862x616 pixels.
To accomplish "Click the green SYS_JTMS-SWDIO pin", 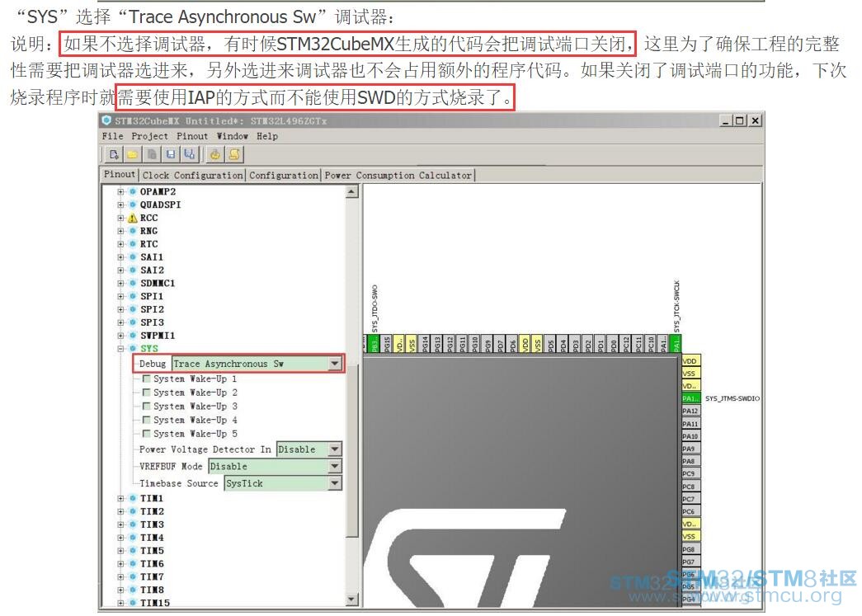I will click(690, 397).
